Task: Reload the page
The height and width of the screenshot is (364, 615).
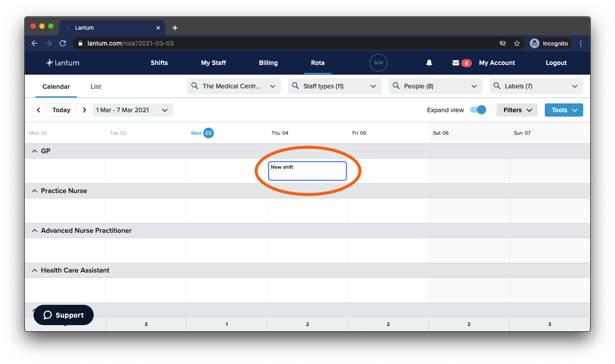Action: click(63, 43)
